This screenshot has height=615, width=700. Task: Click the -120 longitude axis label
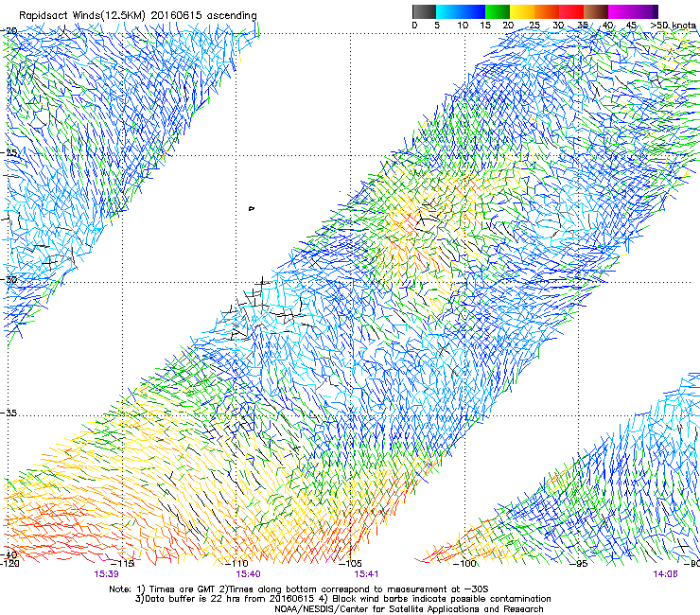point(9,564)
